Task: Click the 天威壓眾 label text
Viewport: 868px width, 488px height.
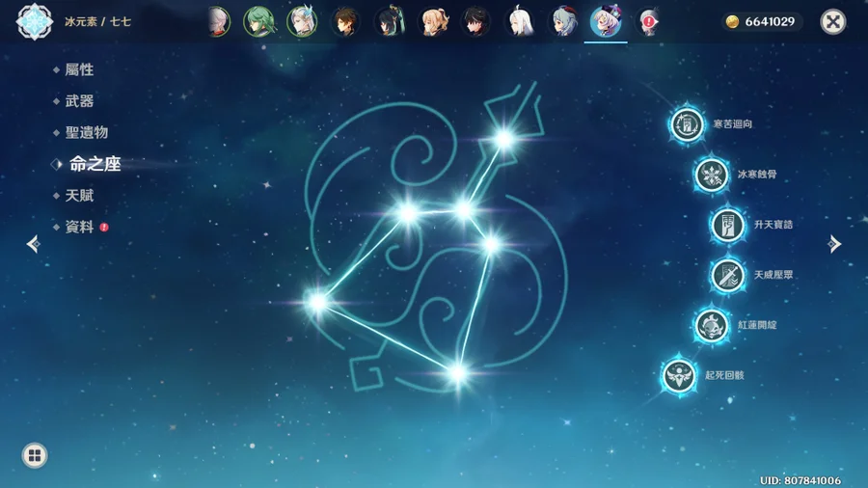Action: (x=773, y=275)
